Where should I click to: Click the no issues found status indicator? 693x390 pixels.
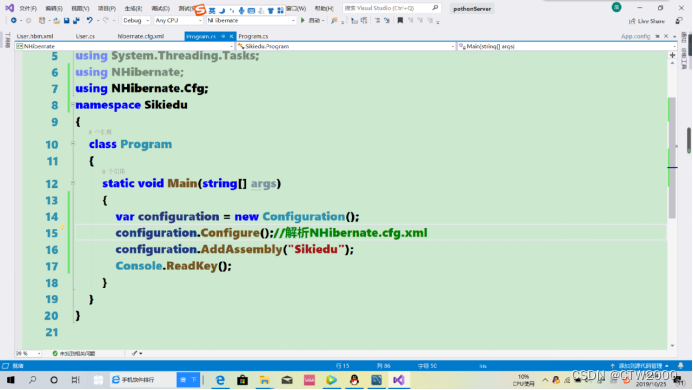(x=73, y=353)
